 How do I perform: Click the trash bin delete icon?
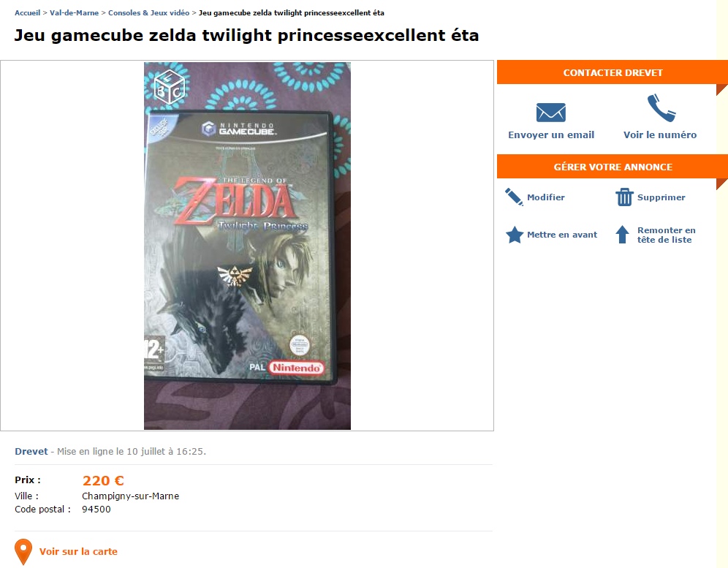pos(624,197)
